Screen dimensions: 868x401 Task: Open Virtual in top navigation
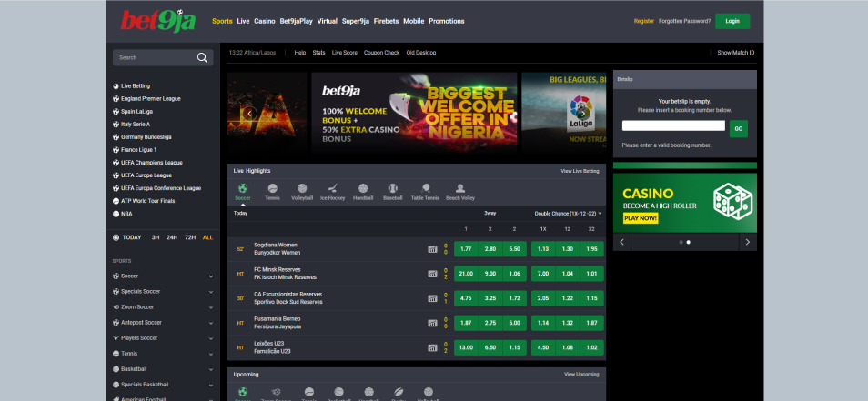point(328,21)
